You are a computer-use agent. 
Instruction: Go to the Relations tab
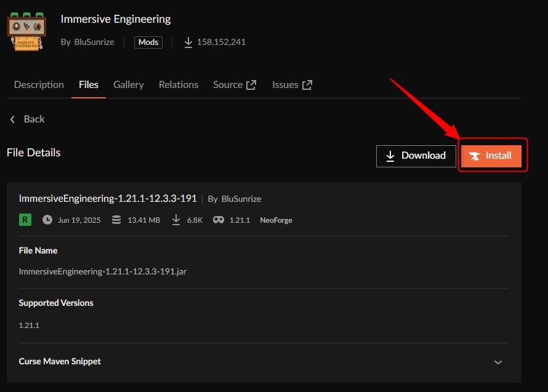coord(178,84)
